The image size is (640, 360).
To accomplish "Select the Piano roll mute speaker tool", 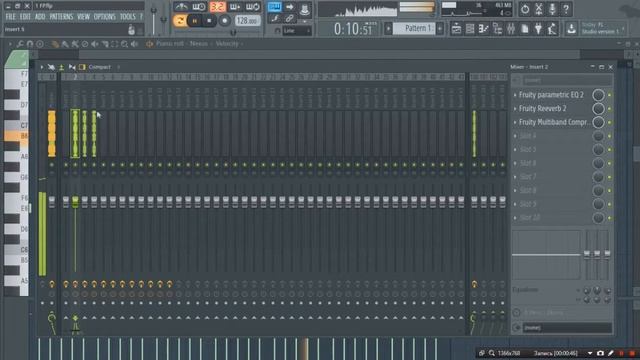I will tap(95, 44).
